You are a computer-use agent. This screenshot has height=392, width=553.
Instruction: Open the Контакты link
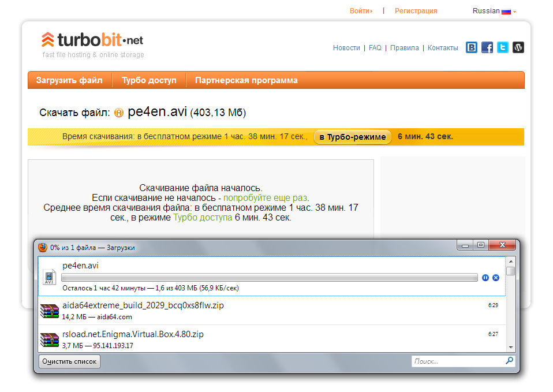(443, 48)
